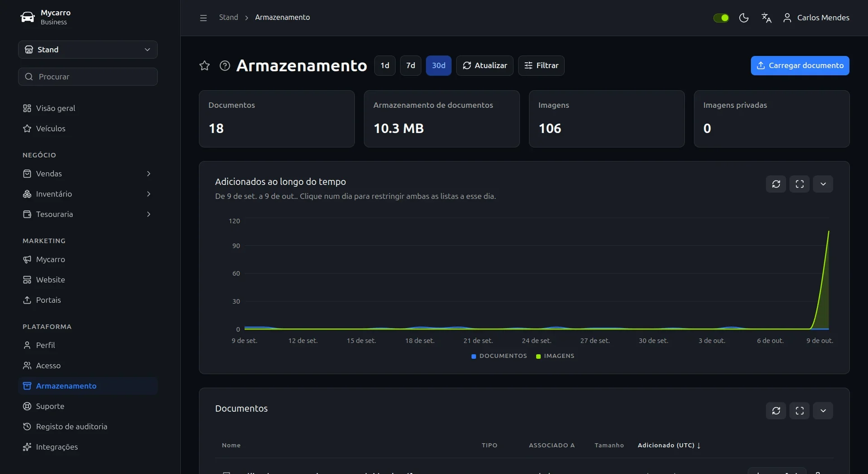Open Suporte page
The width and height of the screenshot is (868, 474).
coord(88,406)
